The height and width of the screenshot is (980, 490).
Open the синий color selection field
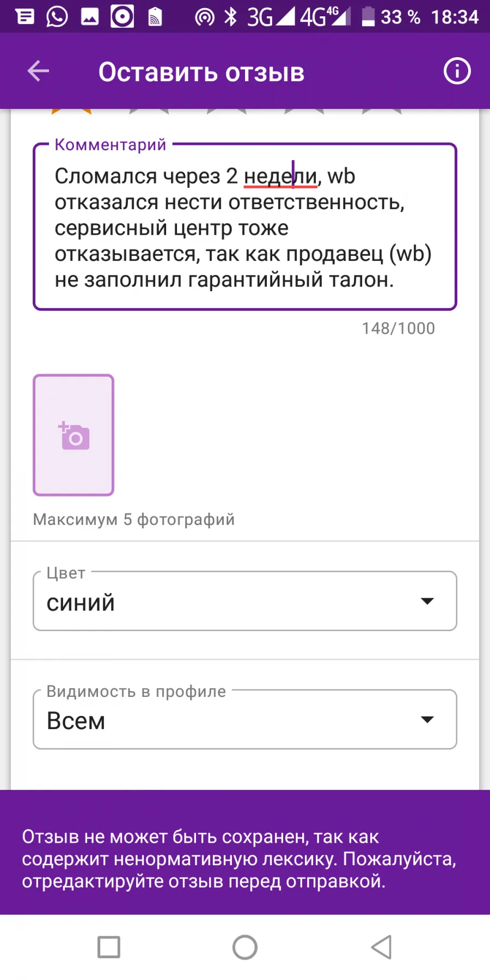point(245,601)
